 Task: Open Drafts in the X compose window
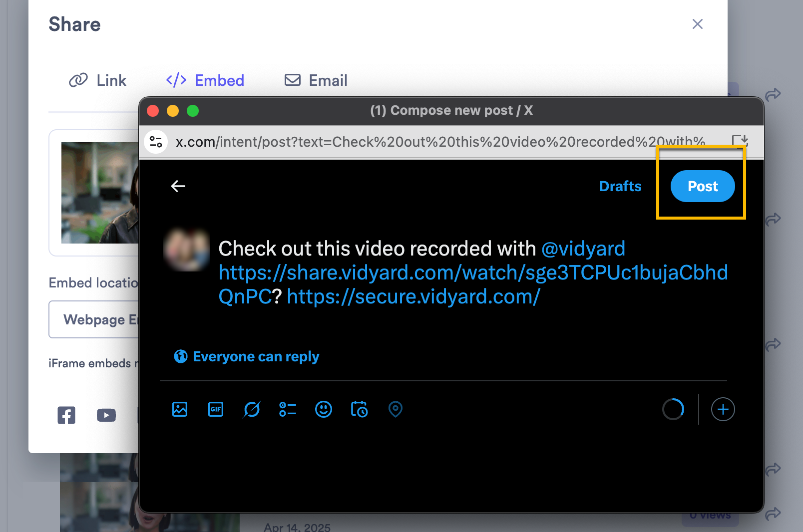coord(620,186)
